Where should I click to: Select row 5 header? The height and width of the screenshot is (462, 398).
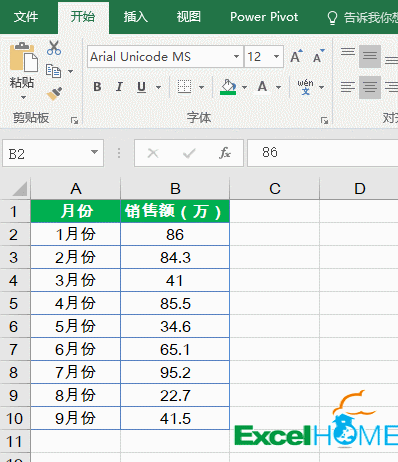(15, 303)
